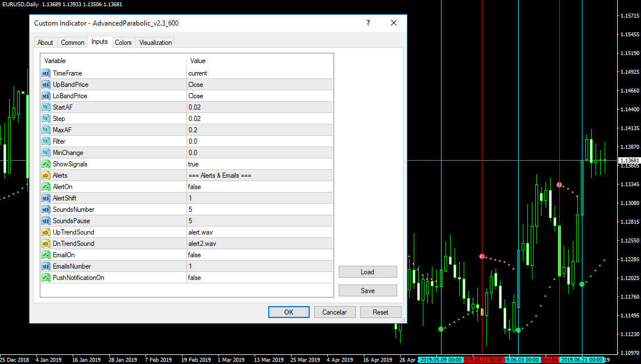Click the string icon beside UpTrendSound
641x364 pixels.
[46, 232]
